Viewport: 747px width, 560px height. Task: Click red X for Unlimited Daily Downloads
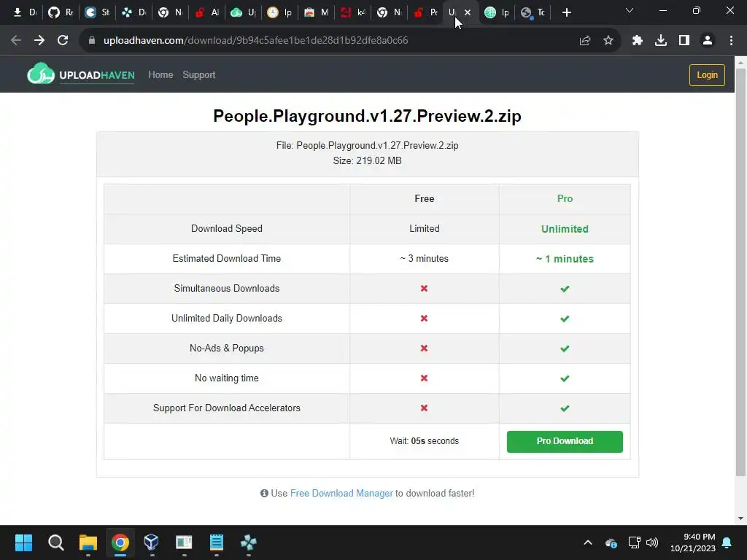(424, 318)
